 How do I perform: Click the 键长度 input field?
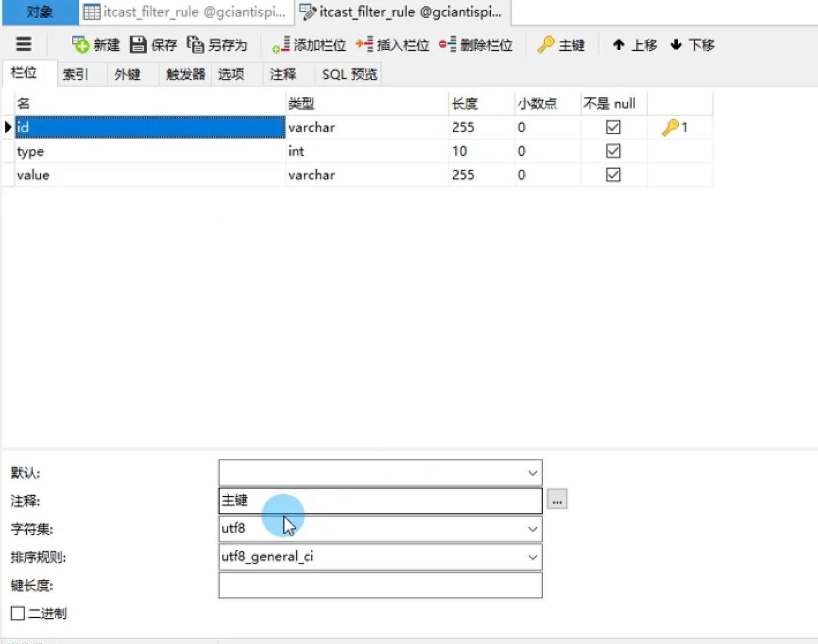[x=380, y=585]
